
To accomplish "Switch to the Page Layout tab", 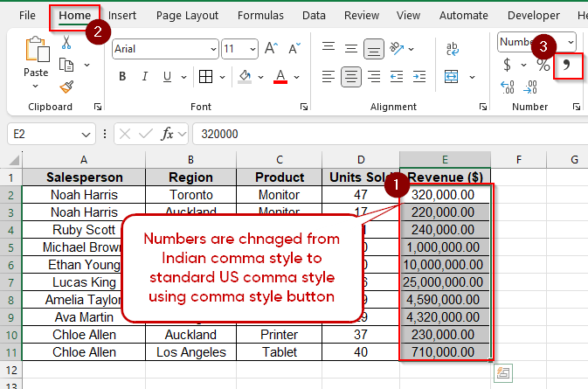I will coord(188,15).
